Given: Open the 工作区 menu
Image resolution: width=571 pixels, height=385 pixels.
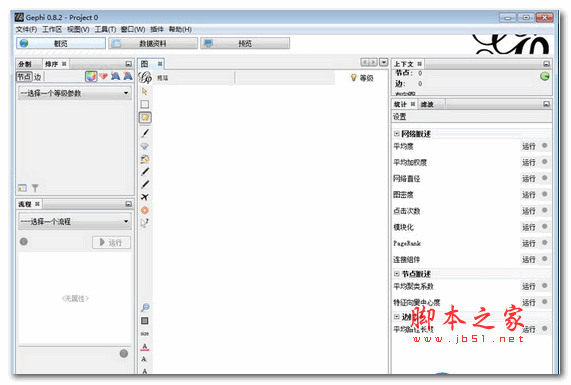Looking at the screenshot, I should point(52,29).
